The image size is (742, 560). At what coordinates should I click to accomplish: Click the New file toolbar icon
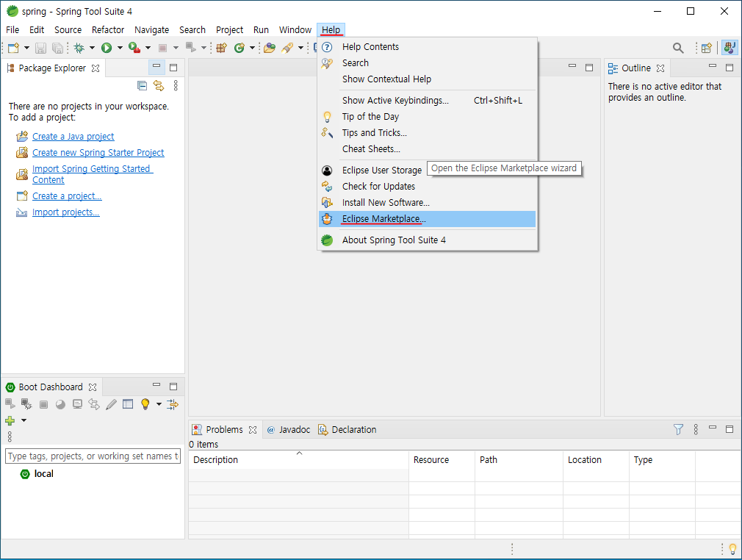click(x=14, y=48)
